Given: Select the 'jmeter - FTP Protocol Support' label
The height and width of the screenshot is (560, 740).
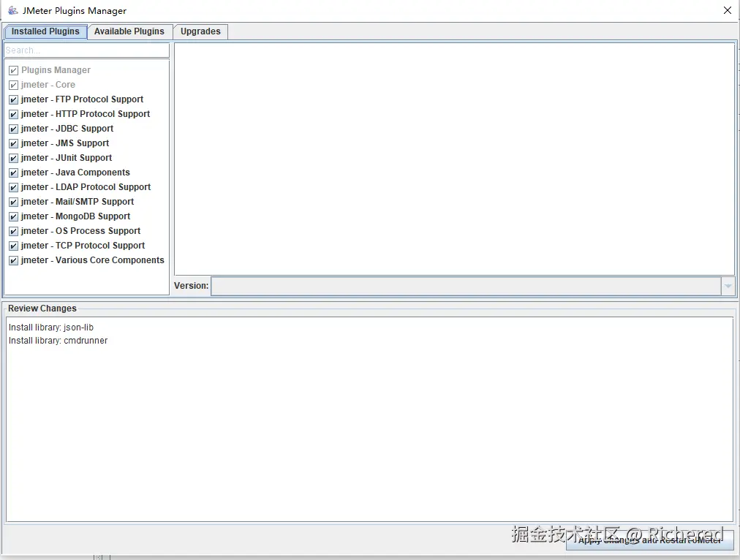Looking at the screenshot, I should pos(82,99).
